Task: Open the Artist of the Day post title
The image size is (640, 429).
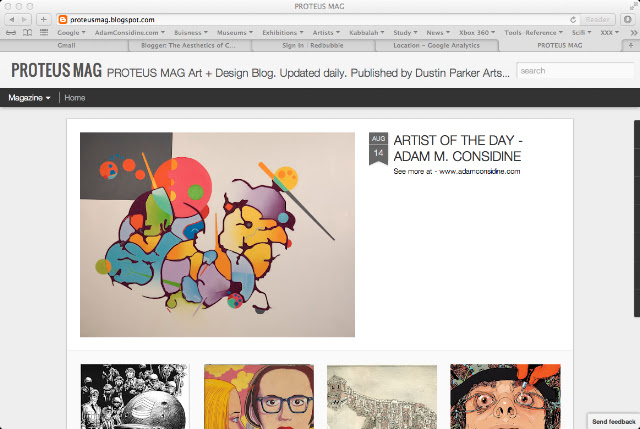Action: (x=458, y=148)
